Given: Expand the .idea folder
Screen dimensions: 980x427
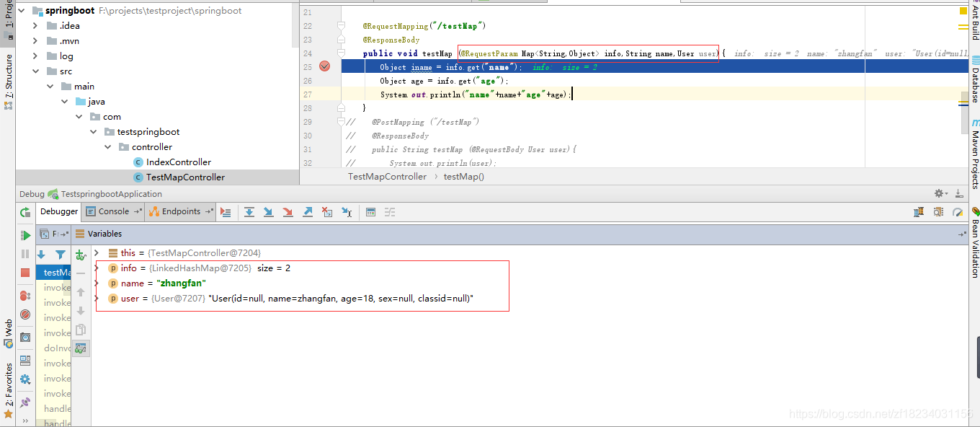Looking at the screenshot, I should 35,26.
